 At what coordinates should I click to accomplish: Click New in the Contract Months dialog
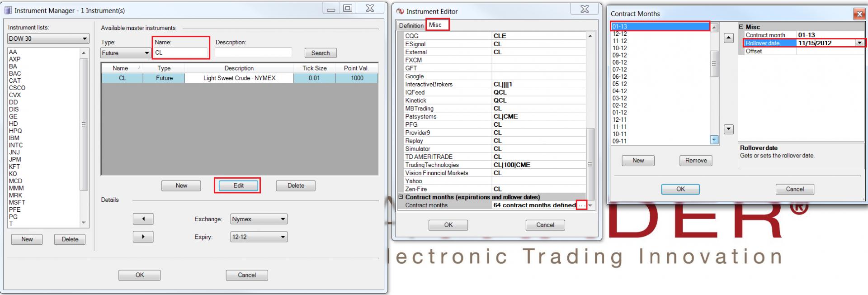(638, 161)
